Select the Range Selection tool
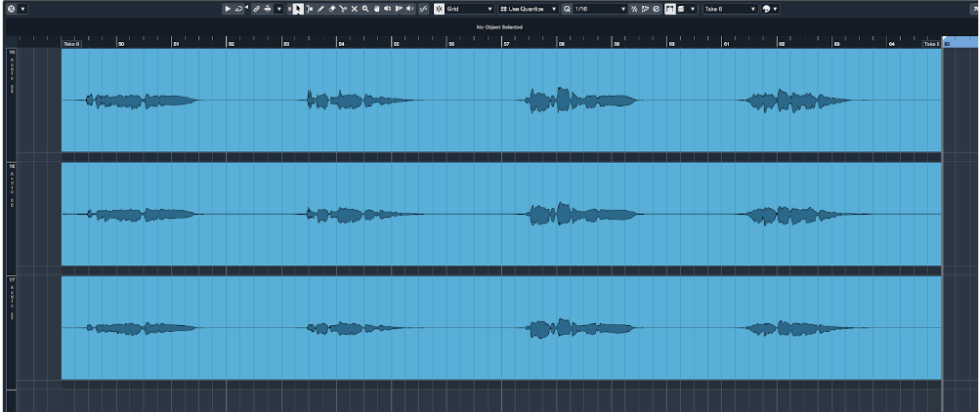Image resolution: width=980 pixels, height=412 pixels. click(x=310, y=9)
